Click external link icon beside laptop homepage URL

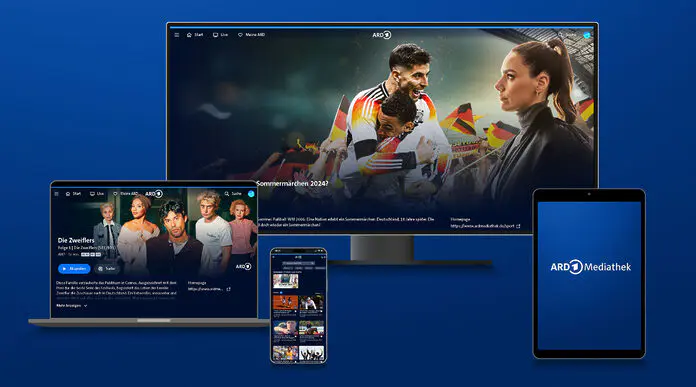[229, 289]
